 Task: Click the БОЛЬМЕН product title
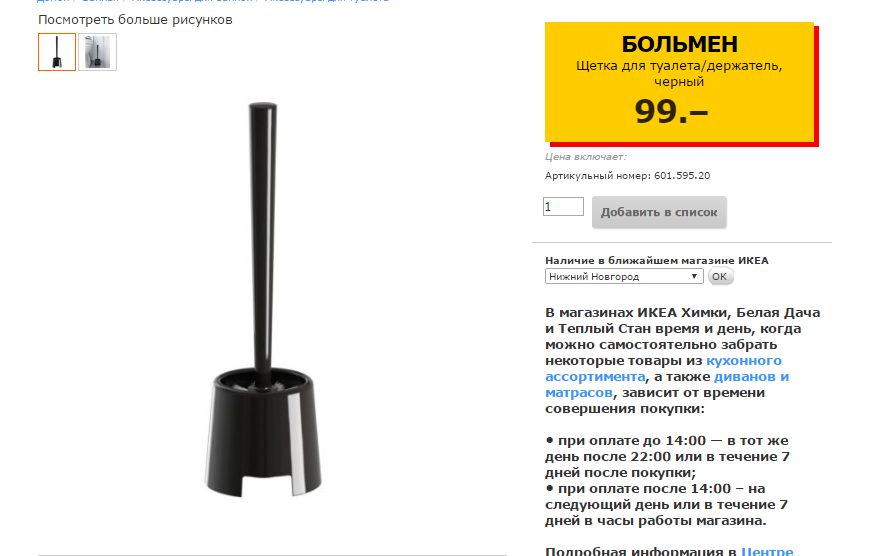pos(680,44)
